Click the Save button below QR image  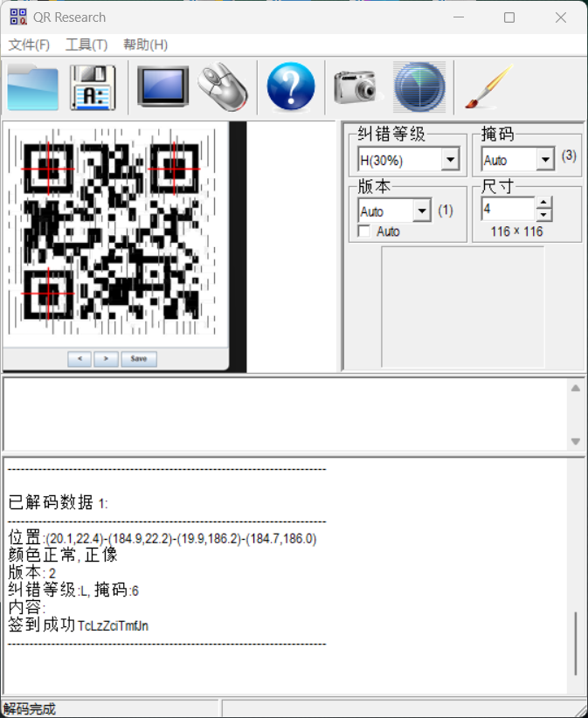139,358
